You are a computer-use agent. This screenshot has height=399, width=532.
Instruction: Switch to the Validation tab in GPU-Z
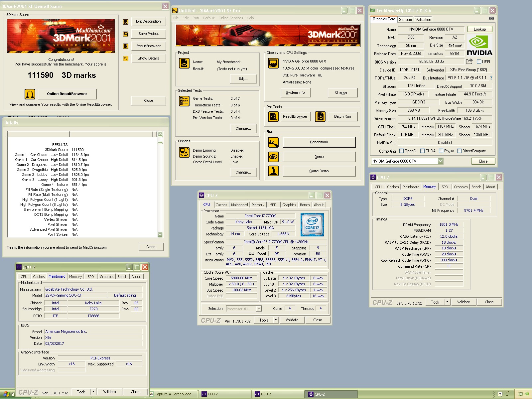[423, 20]
